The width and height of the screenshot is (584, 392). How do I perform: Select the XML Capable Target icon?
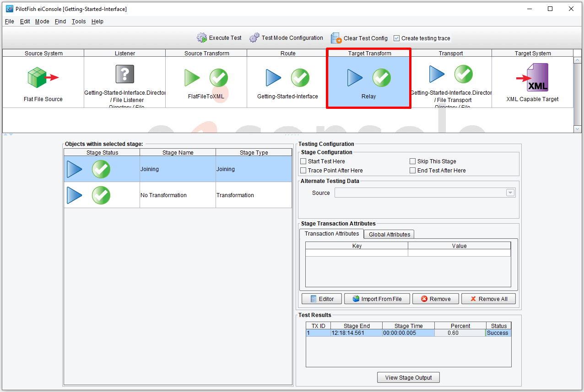pos(533,77)
